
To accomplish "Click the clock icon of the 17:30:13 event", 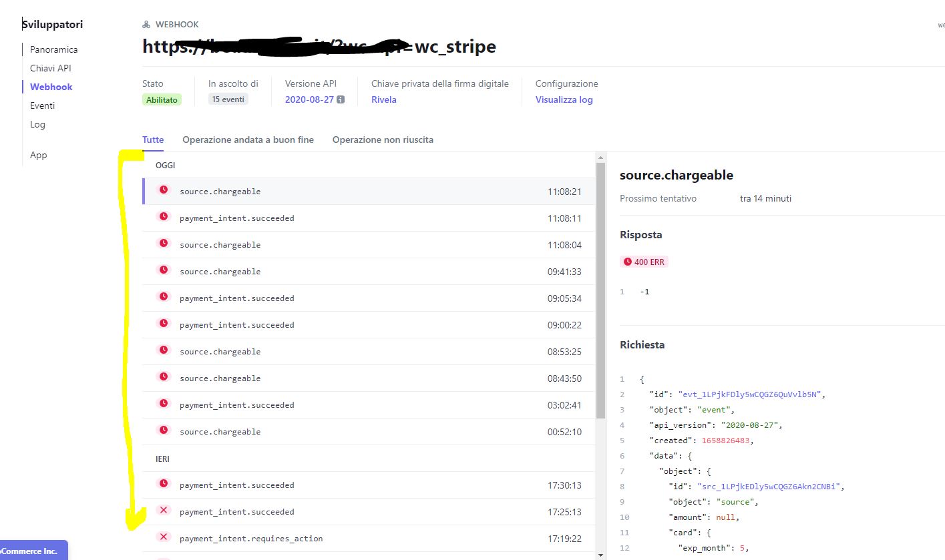I will pyautogui.click(x=163, y=484).
